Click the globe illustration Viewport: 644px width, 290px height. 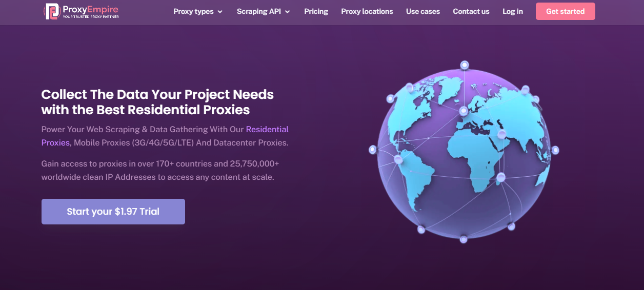pyautogui.click(x=464, y=153)
